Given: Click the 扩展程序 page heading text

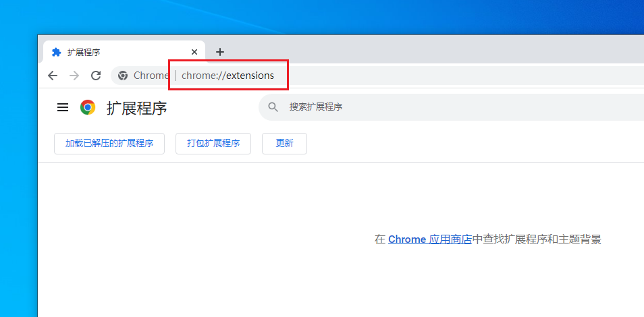Looking at the screenshot, I should click(x=136, y=108).
